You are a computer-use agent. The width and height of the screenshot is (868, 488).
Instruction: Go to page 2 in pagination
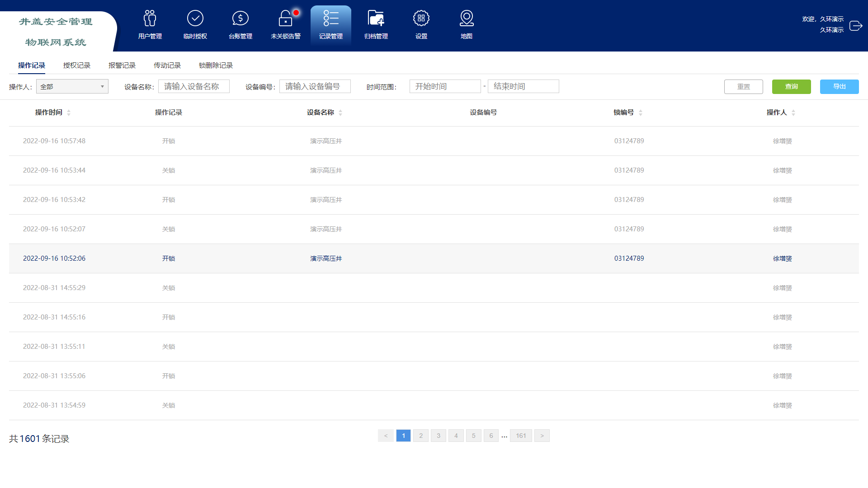[x=421, y=436]
